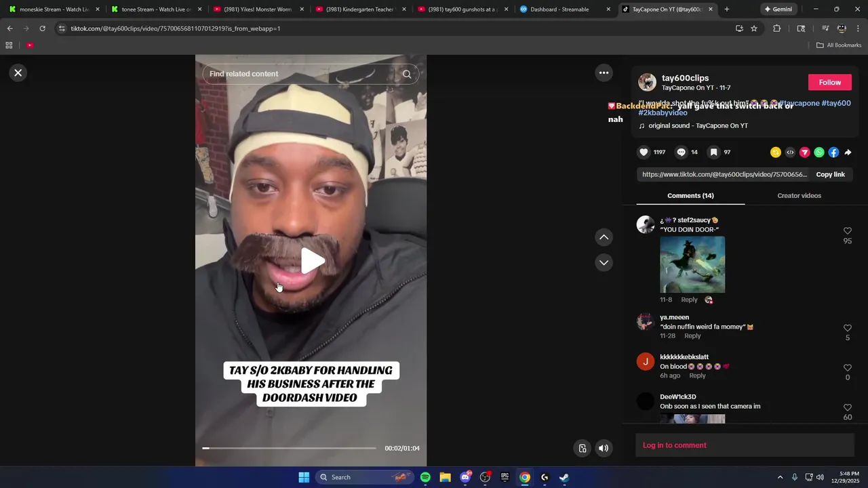Seek along the video progress bar
This screenshot has width=868, height=488.
point(289,448)
